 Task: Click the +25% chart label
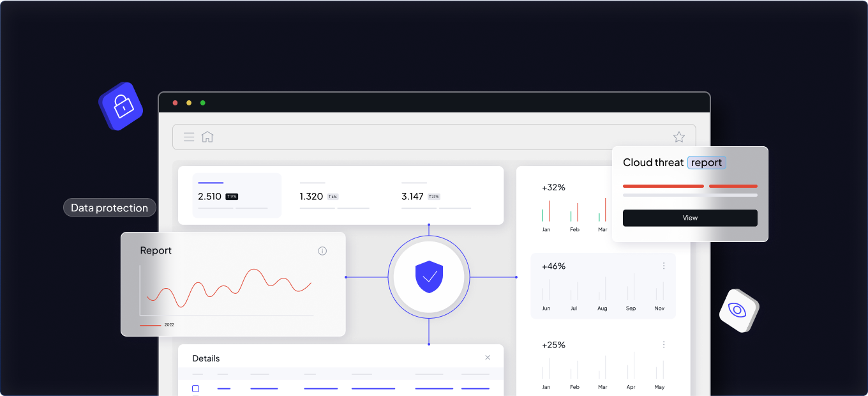[x=553, y=344]
